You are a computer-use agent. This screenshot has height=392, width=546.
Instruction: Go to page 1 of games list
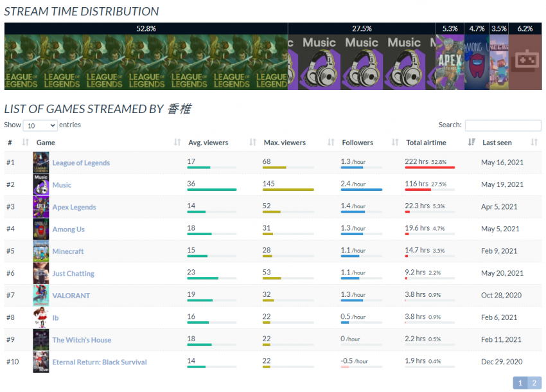520,383
